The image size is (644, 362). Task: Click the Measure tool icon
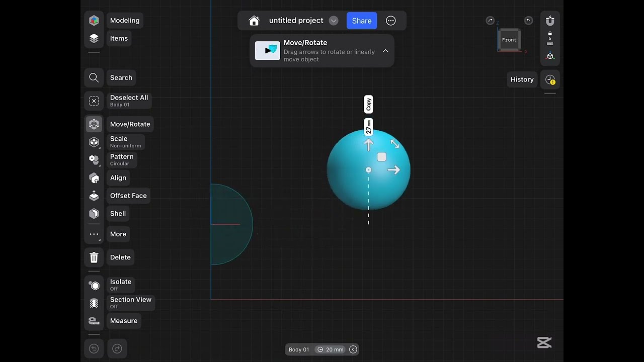click(x=94, y=321)
